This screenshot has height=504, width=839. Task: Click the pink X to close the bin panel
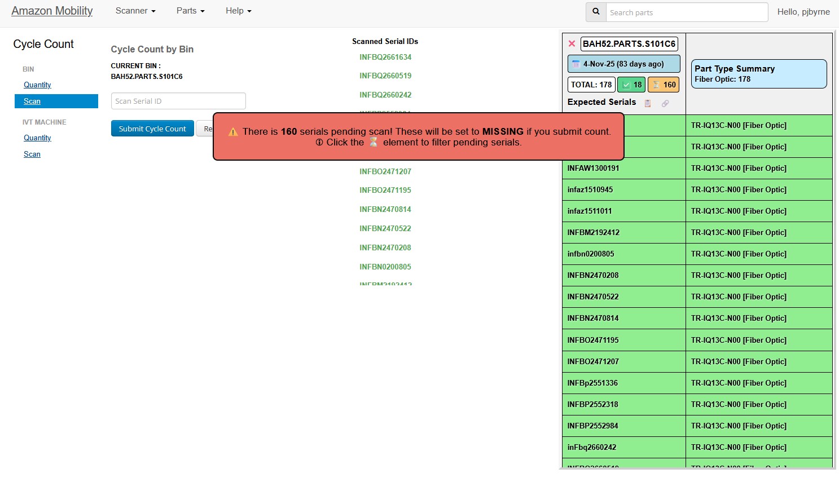572,43
